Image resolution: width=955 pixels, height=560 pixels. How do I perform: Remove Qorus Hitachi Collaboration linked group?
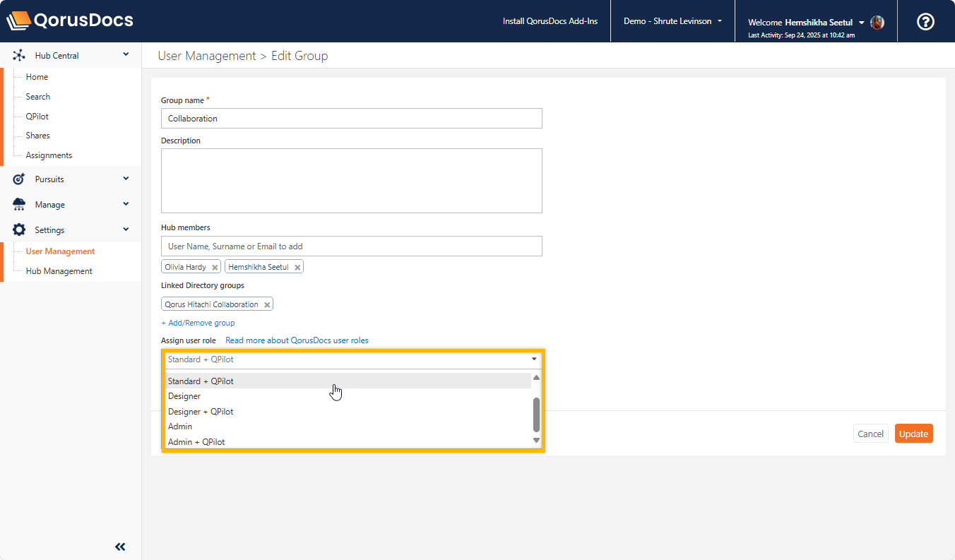point(267,305)
